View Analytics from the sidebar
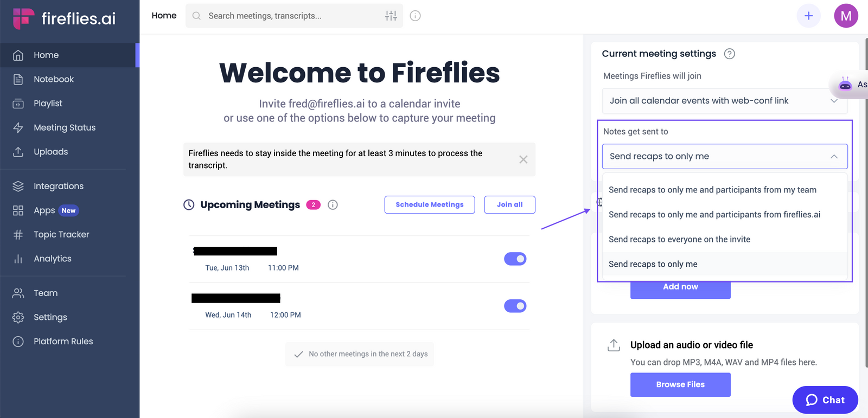This screenshot has height=418, width=868. pyautogui.click(x=53, y=259)
